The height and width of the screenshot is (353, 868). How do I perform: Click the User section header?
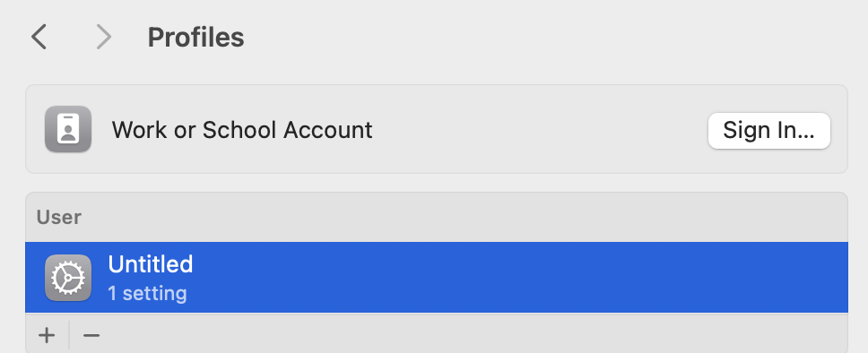click(58, 218)
